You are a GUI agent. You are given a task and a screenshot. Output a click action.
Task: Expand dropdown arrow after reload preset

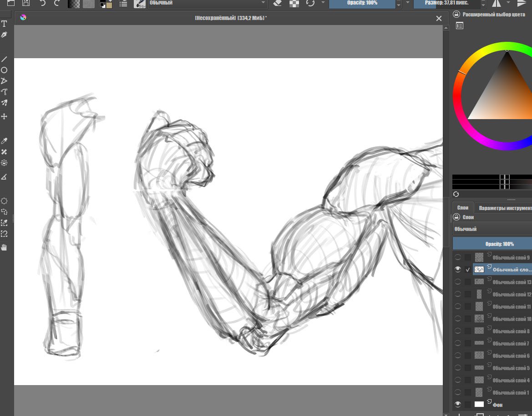coord(323,3)
